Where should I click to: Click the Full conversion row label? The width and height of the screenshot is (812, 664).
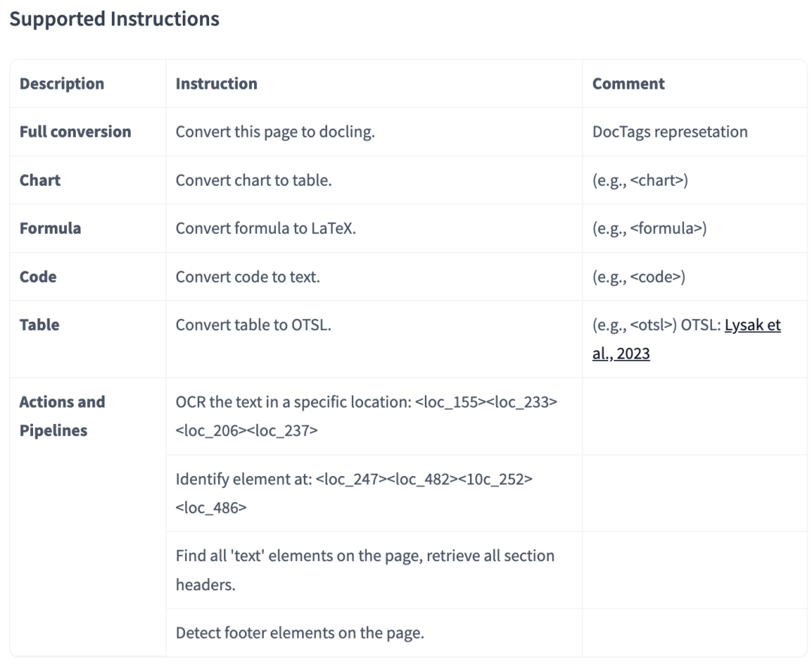click(x=75, y=132)
